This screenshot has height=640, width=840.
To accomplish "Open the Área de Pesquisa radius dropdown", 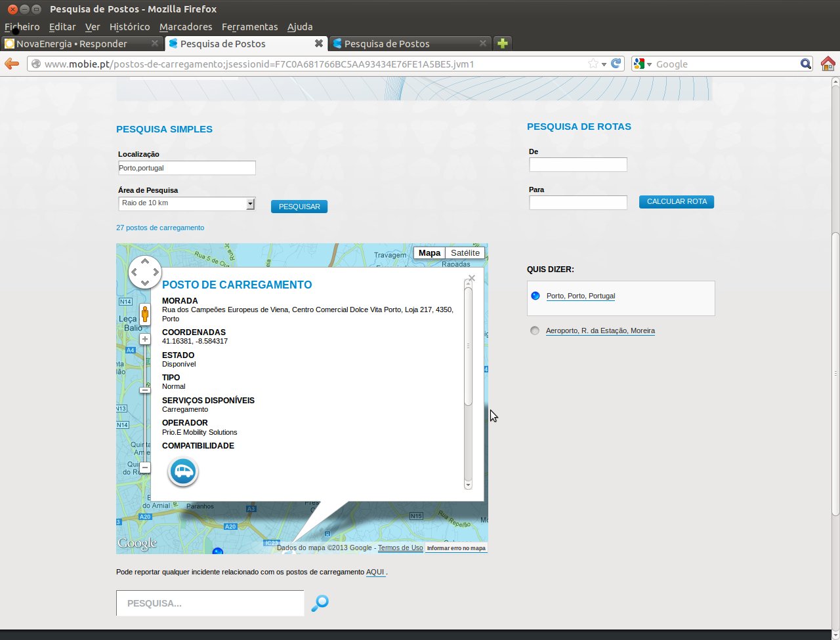I will (x=186, y=204).
